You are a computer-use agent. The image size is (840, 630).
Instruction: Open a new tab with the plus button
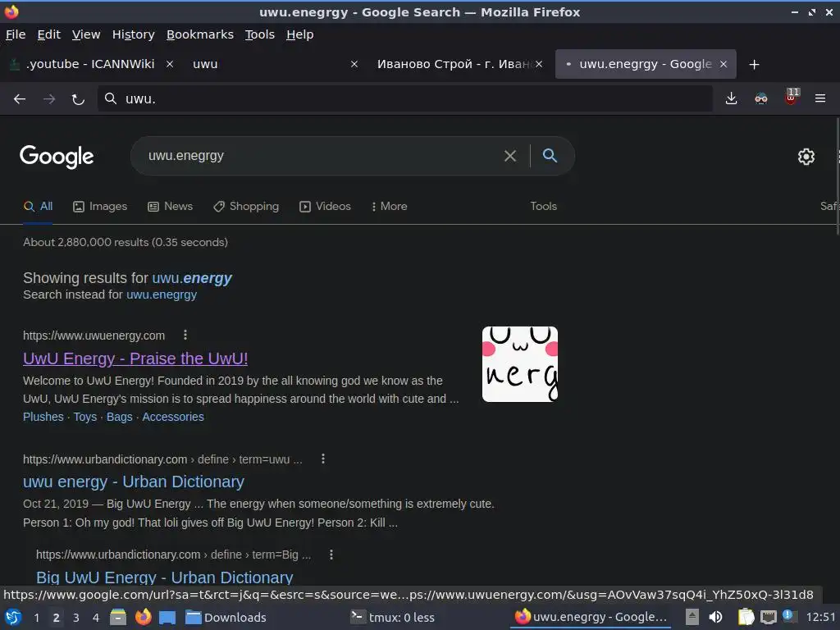coord(754,65)
